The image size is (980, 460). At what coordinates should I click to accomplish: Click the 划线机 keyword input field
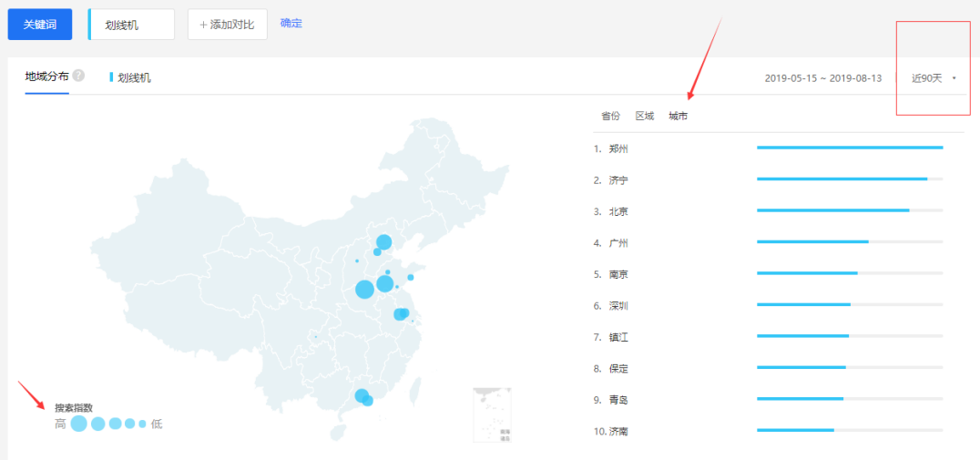132,25
